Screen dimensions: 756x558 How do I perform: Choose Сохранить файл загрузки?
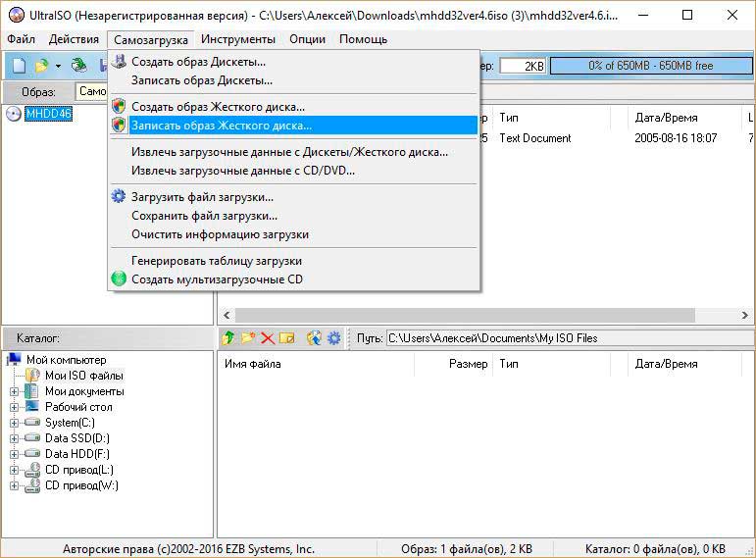pos(294,216)
